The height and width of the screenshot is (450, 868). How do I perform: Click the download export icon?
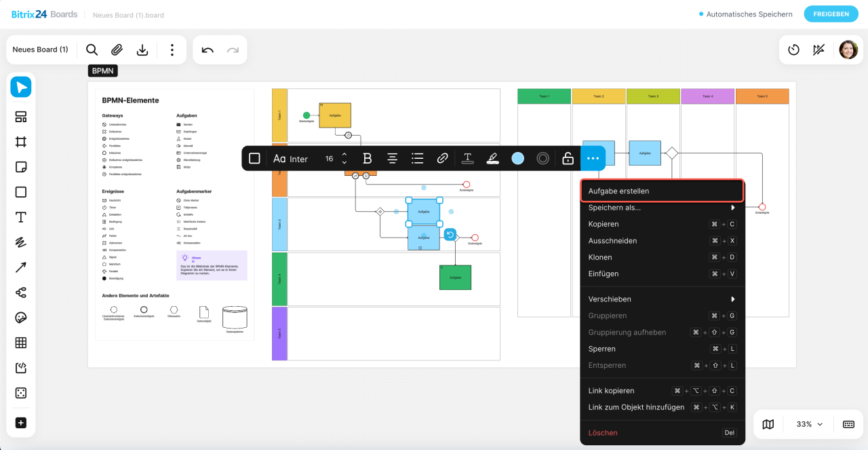point(142,50)
